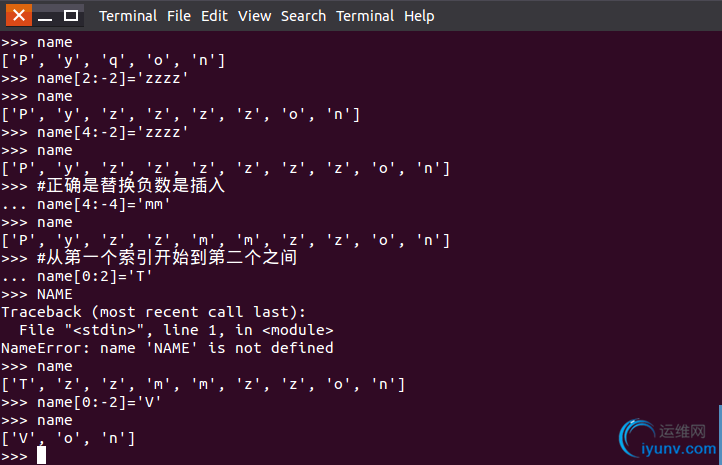Click the first name[2:-2]='zzzz' command
Screen dimensions: 722x465
(x=94, y=78)
